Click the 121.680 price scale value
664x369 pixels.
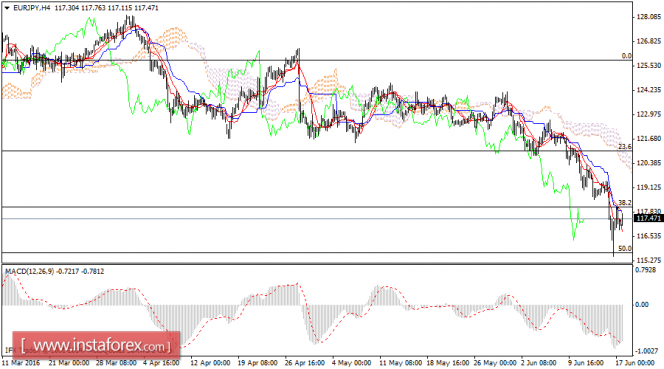coord(648,139)
